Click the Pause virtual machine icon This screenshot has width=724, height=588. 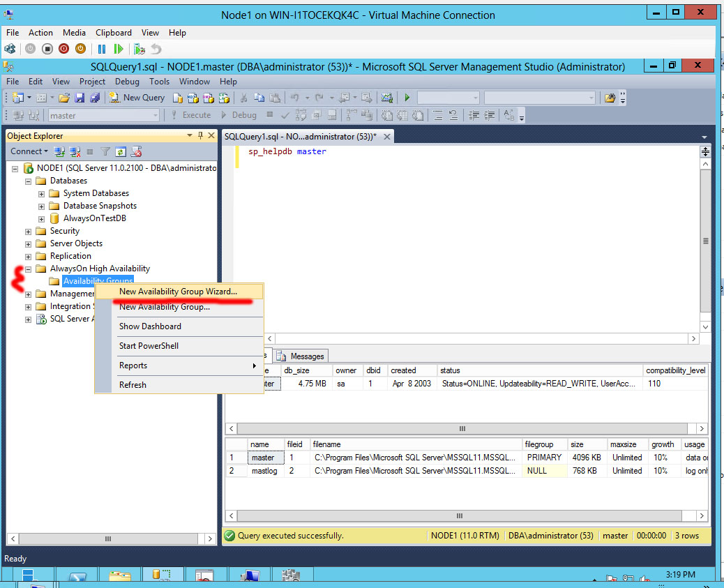click(x=102, y=48)
